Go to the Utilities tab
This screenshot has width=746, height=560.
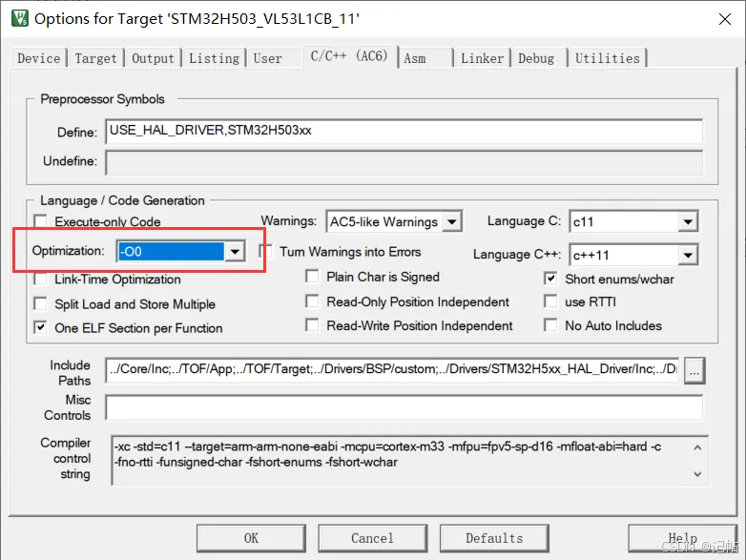[608, 58]
